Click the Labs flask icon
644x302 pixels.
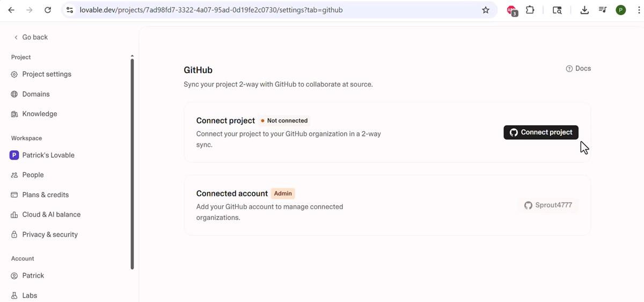tap(14, 295)
